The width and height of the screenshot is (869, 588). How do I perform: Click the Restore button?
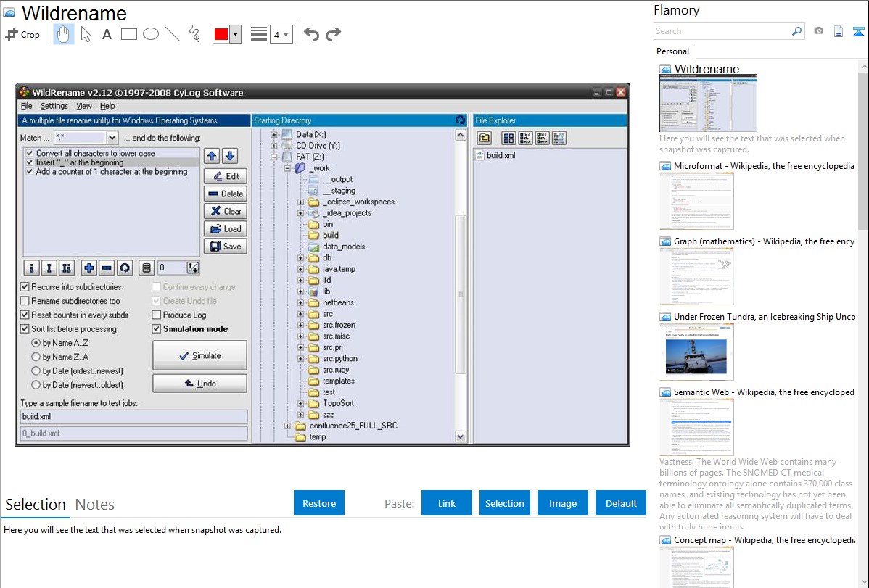pos(319,503)
